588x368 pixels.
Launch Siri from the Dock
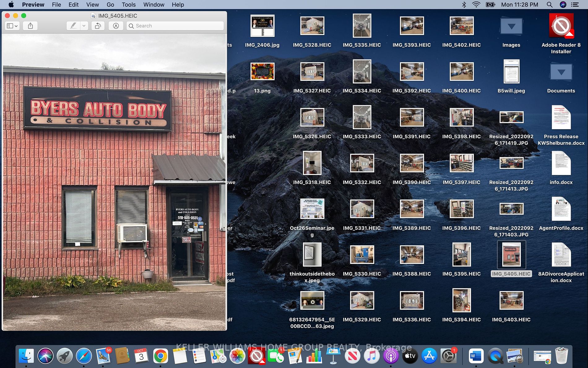45,356
